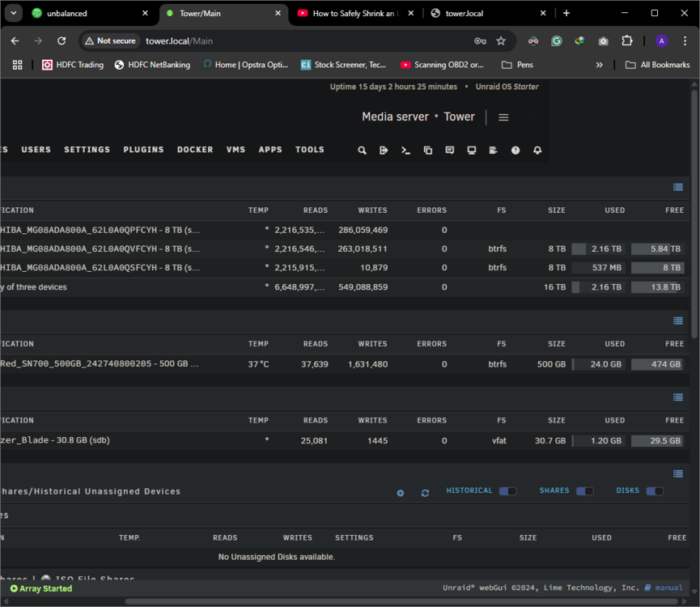Image resolution: width=700 pixels, height=607 pixels.
Task: Open the PLUGINS menu
Action: [144, 150]
